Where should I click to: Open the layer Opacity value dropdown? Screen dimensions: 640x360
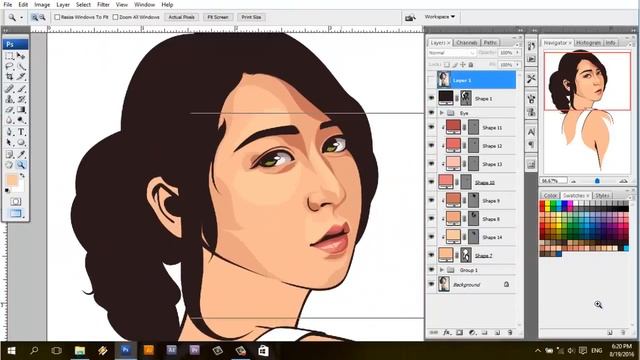(x=518, y=53)
